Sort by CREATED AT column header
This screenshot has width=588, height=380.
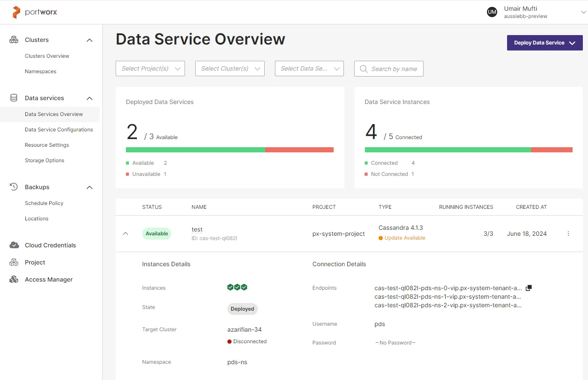(x=531, y=207)
